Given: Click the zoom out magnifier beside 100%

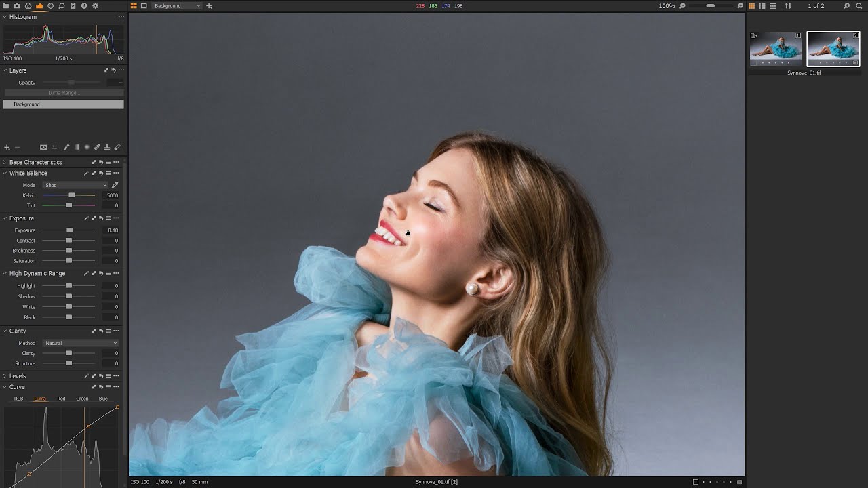Looking at the screenshot, I should click(x=682, y=6).
